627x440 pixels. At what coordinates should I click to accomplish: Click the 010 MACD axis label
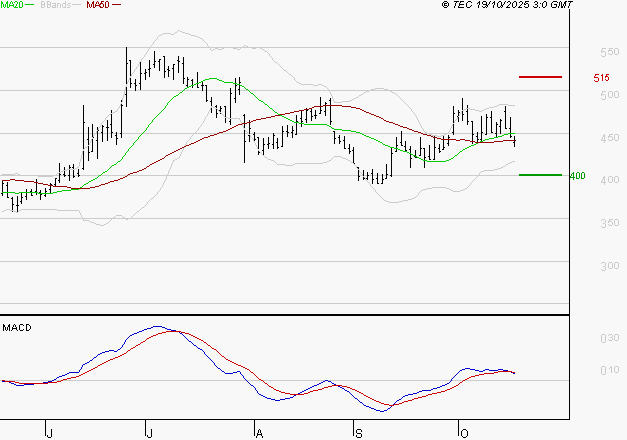[609, 370]
